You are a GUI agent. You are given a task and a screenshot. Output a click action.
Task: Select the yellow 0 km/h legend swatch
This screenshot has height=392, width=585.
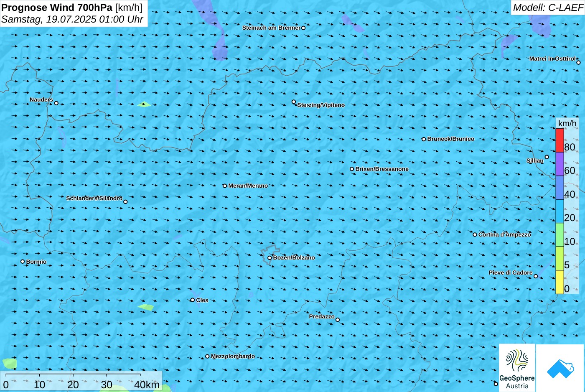(x=560, y=282)
